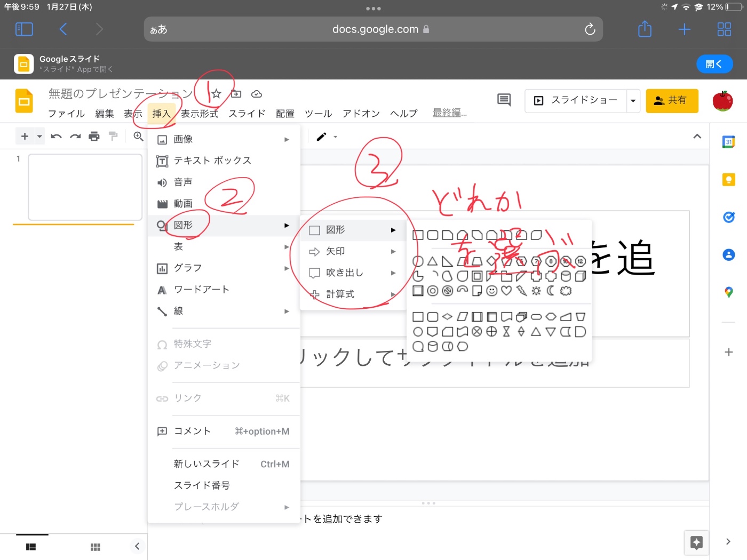Click the paint format tool
The width and height of the screenshot is (747, 560).
point(113,137)
